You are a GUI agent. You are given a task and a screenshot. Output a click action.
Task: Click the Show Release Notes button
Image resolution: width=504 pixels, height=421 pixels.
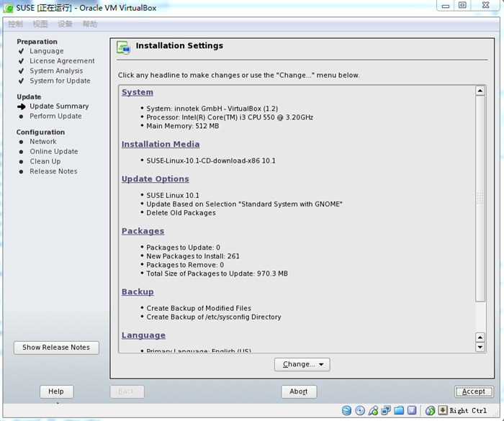[x=56, y=348]
